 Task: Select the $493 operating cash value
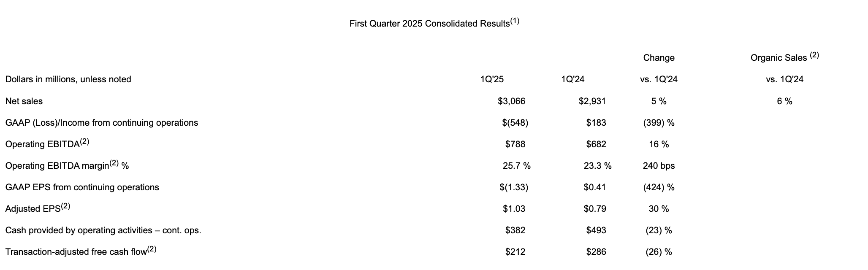click(596, 230)
